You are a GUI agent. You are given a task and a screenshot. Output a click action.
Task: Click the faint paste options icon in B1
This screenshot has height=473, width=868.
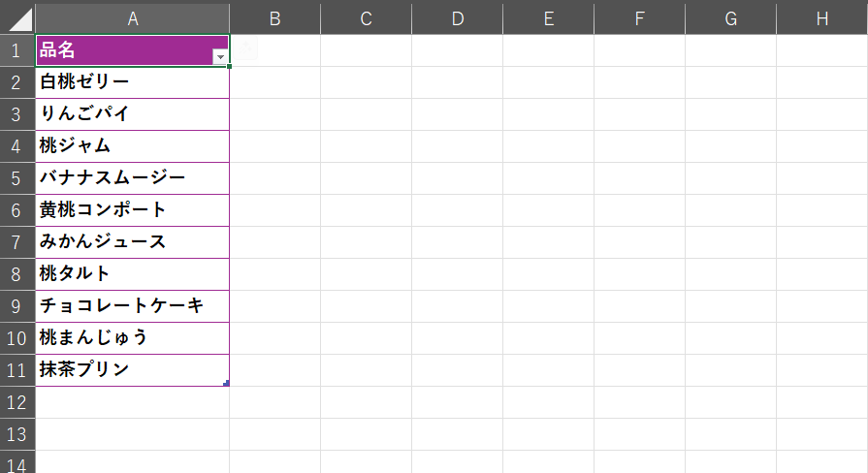pyautogui.click(x=245, y=48)
